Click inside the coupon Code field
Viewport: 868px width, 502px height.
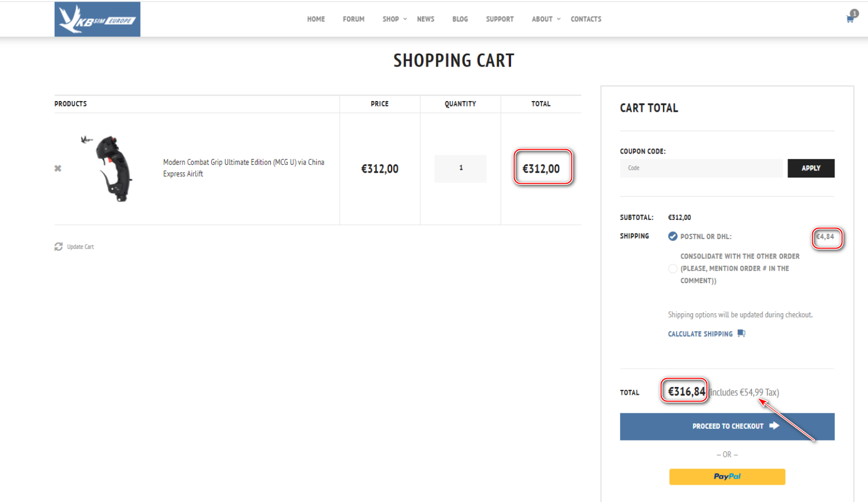701,168
